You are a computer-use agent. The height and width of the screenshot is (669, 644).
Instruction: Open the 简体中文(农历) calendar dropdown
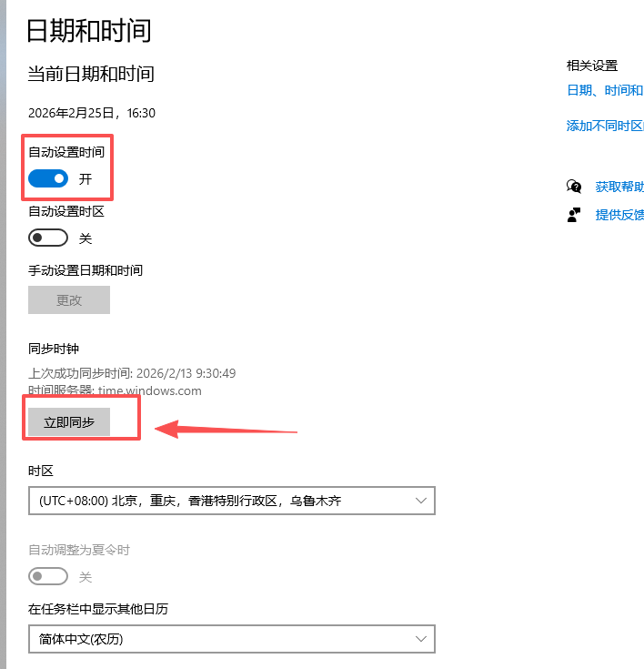(x=231, y=639)
